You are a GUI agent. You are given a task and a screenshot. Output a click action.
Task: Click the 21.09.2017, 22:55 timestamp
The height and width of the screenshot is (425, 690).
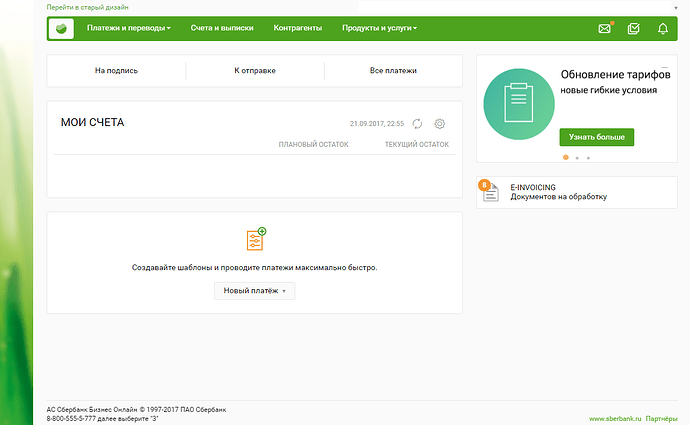click(x=377, y=124)
